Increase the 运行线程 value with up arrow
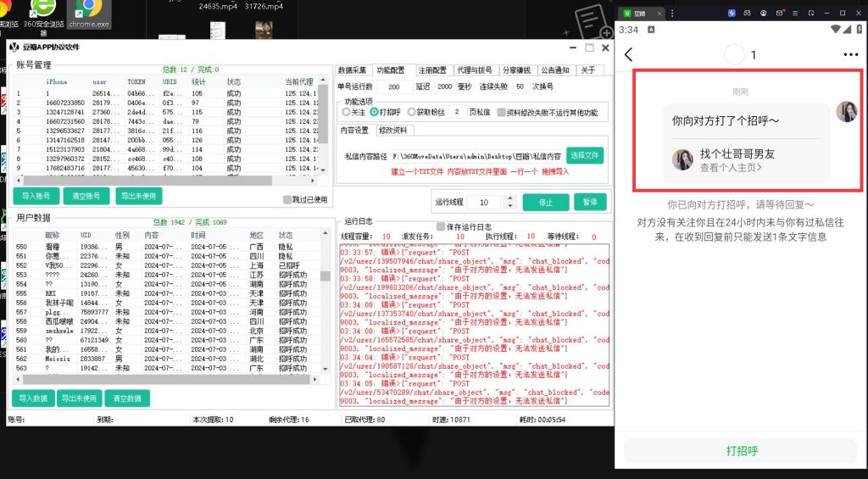868x479 pixels. coord(509,198)
